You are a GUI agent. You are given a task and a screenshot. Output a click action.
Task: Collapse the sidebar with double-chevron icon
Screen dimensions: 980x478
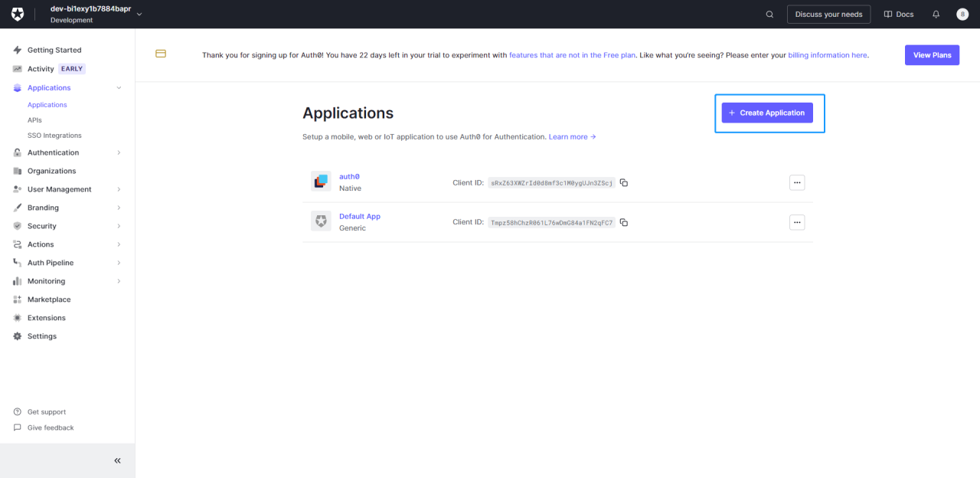click(117, 460)
